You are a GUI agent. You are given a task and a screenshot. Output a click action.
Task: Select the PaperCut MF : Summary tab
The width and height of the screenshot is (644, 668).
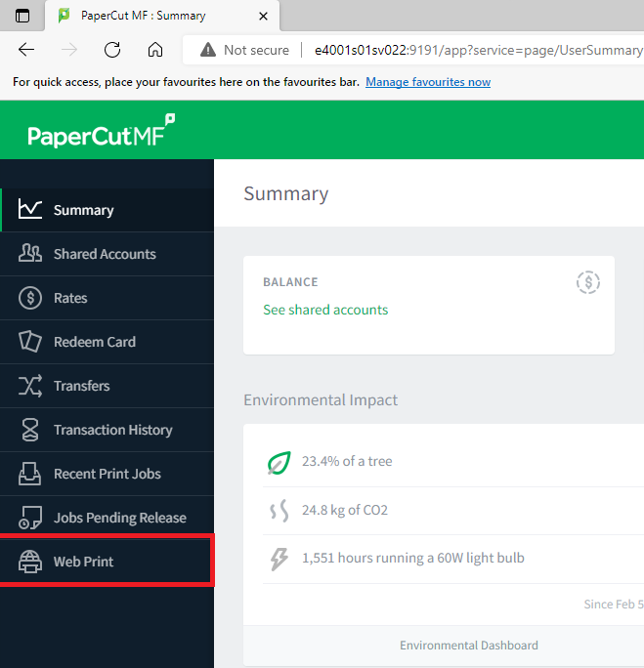click(162, 16)
